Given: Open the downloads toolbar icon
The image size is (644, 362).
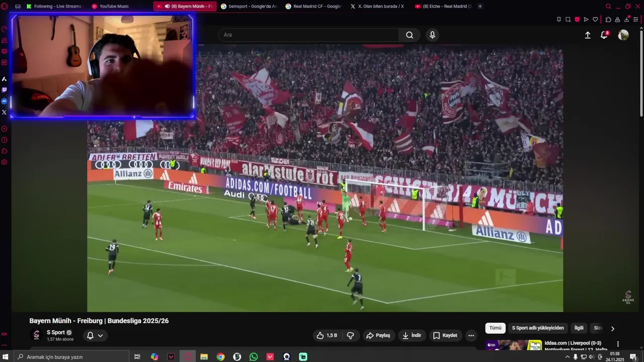Looking at the screenshot, I should coord(627,19).
